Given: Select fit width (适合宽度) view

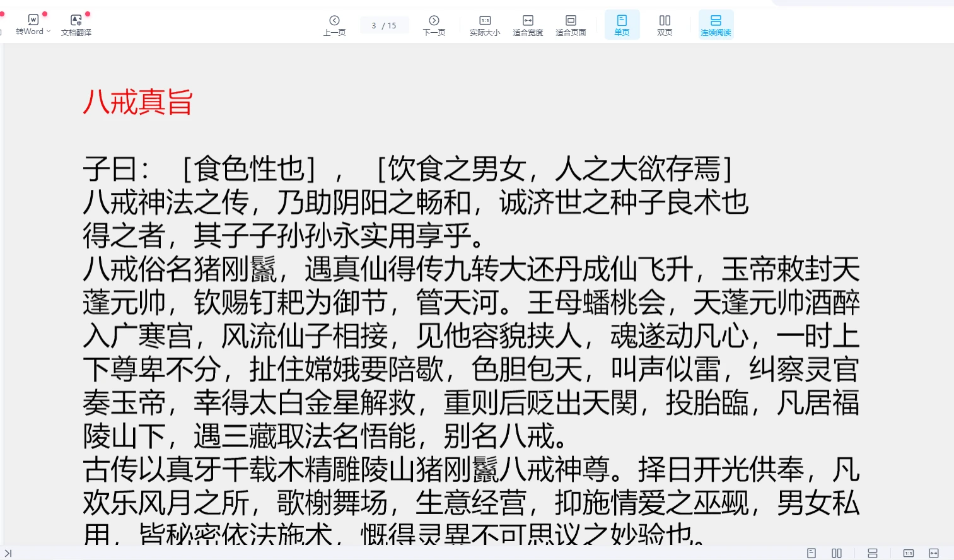Looking at the screenshot, I should coord(528,25).
